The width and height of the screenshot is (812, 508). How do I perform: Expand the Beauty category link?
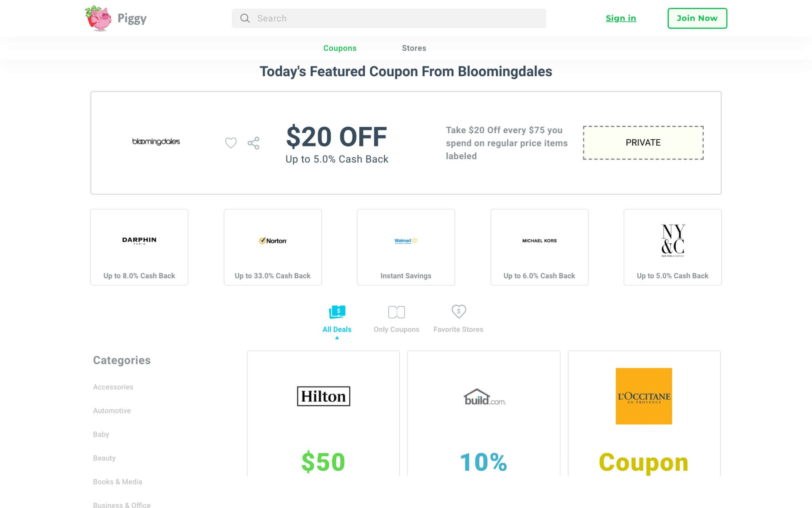103,458
